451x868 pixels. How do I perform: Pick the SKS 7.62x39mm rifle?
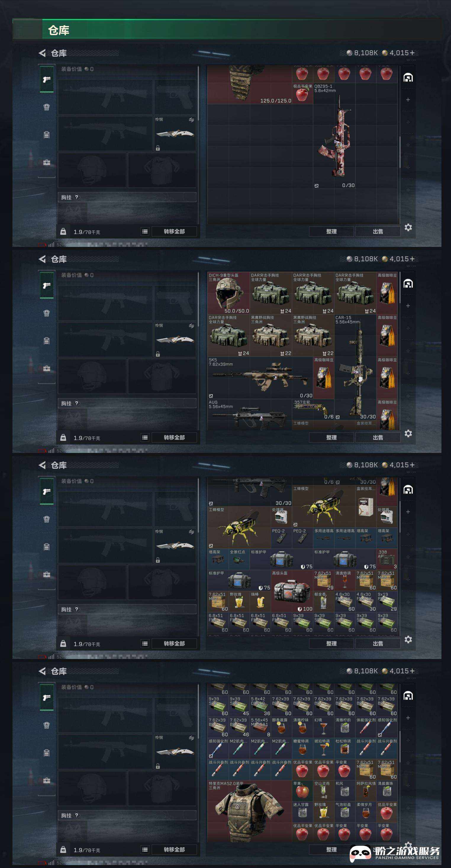click(260, 378)
